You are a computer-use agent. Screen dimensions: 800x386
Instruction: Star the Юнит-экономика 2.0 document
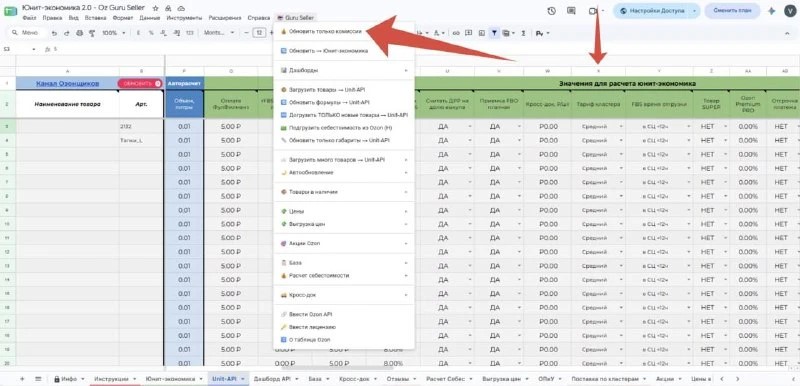[156, 9]
